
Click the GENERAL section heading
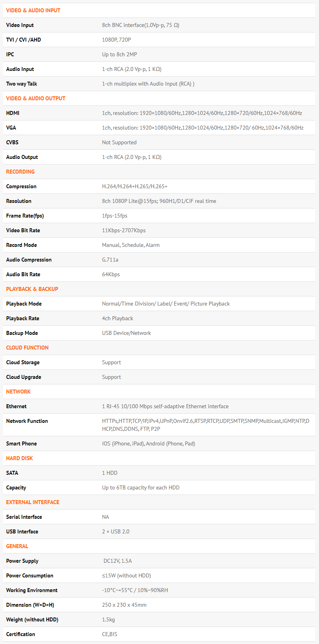[17, 546]
